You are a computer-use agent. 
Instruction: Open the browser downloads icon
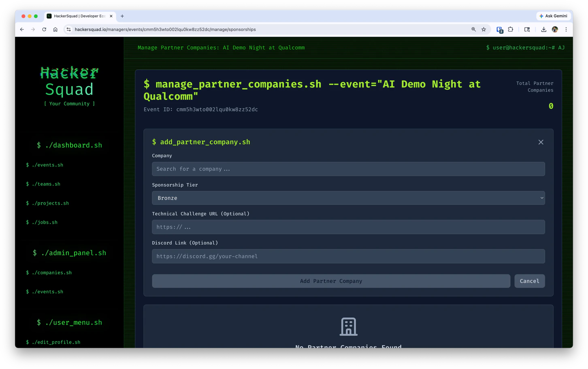coord(543,30)
